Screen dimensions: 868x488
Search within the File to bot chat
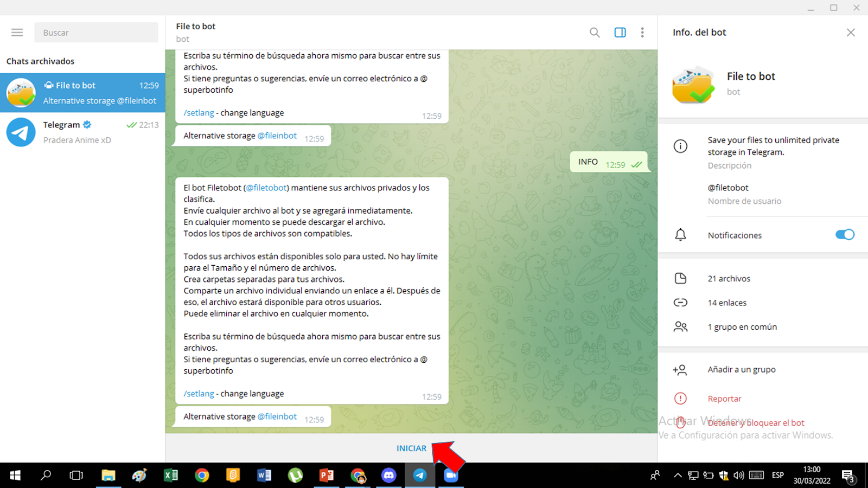595,33
